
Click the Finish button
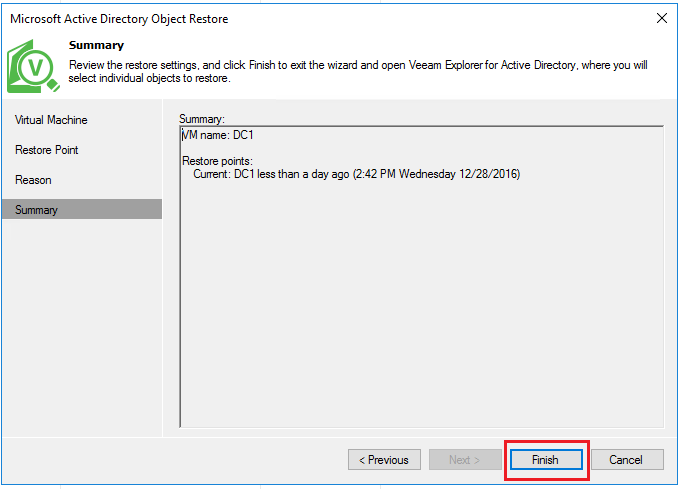point(546,460)
